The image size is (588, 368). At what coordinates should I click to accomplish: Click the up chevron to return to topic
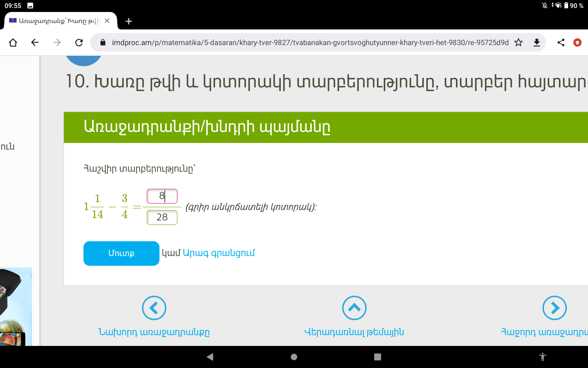pyautogui.click(x=354, y=308)
